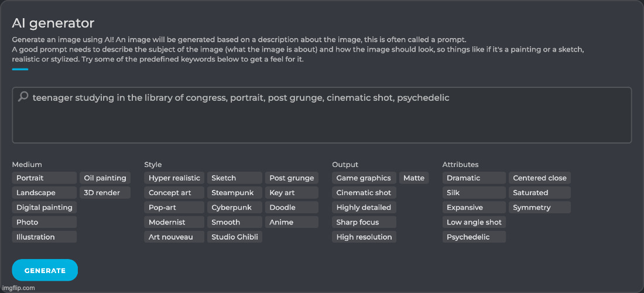This screenshot has width=644, height=293.
Task: Add the Steampunk style keyword
Action: [x=234, y=193]
